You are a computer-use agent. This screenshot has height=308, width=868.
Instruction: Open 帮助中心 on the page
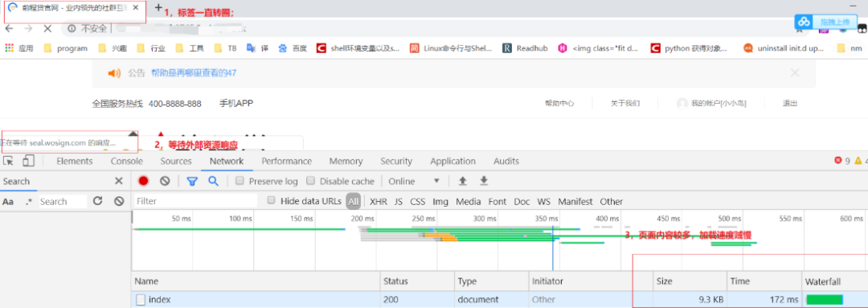(x=559, y=104)
